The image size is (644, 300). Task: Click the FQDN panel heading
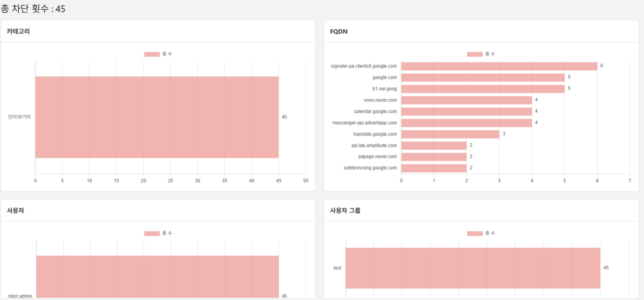click(339, 32)
